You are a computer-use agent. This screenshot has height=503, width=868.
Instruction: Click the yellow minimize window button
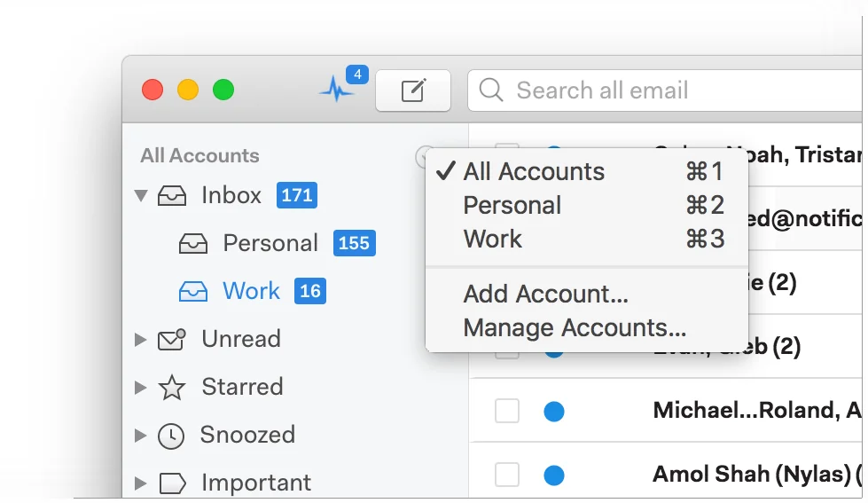point(188,90)
